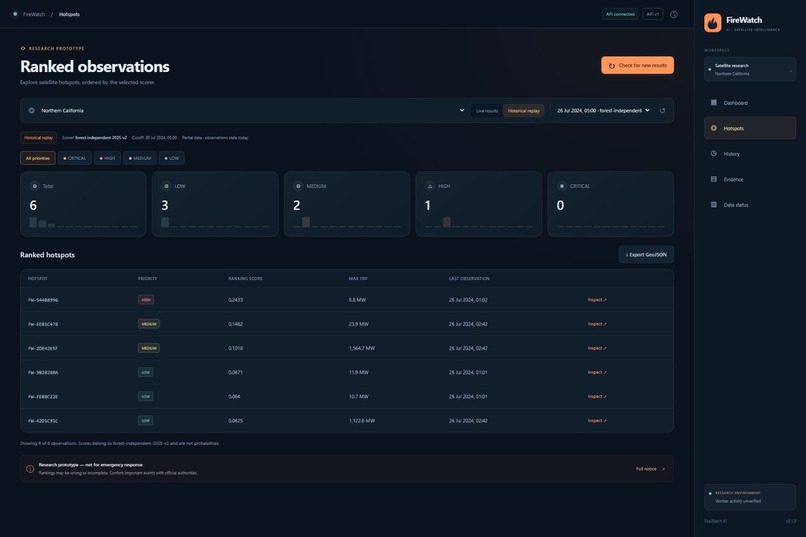Click the HOTSPOT column header
Screen dimensions: 806x537
[x=38, y=279]
